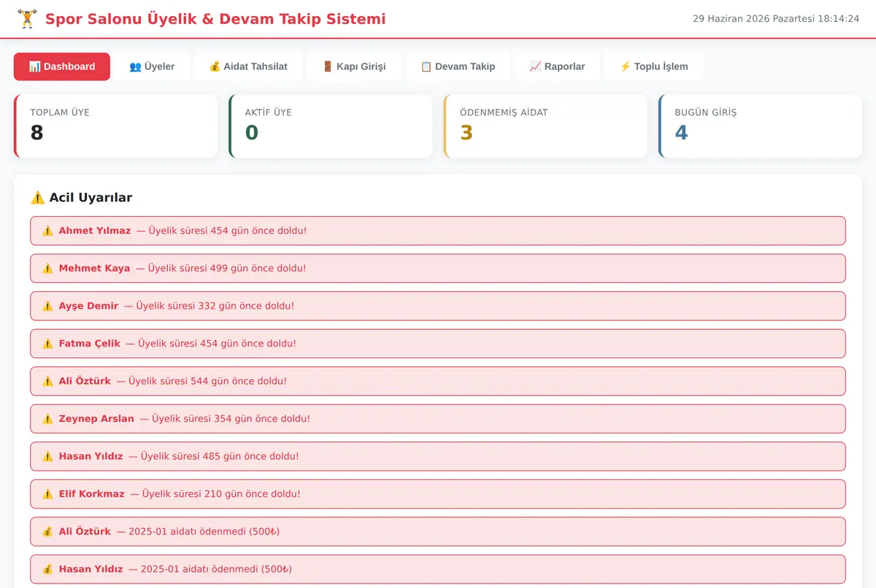876x588 pixels.
Task: Select the Ödenmemiş Aidat stat card
Action: pyautogui.click(x=545, y=126)
